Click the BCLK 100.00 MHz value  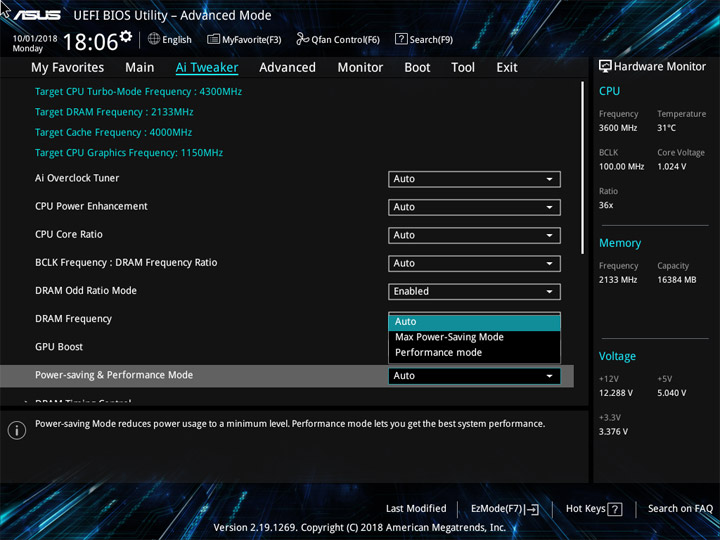621,166
